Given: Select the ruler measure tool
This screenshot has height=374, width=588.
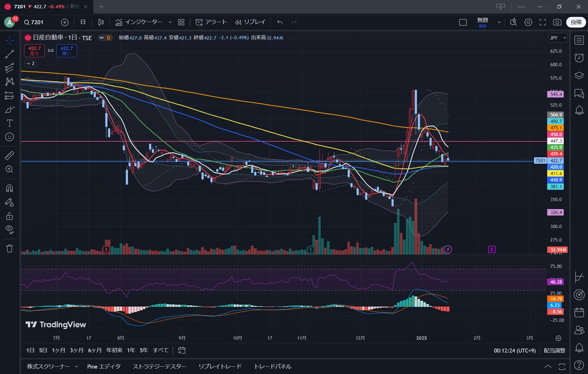Looking at the screenshot, I should tap(9, 155).
